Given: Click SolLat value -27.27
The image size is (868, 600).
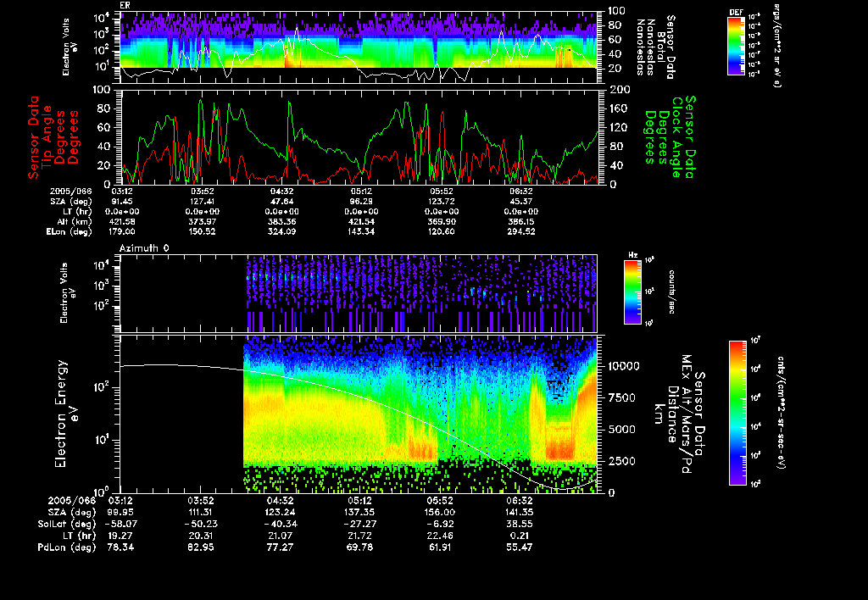Looking at the screenshot, I should click(x=359, y=524).
